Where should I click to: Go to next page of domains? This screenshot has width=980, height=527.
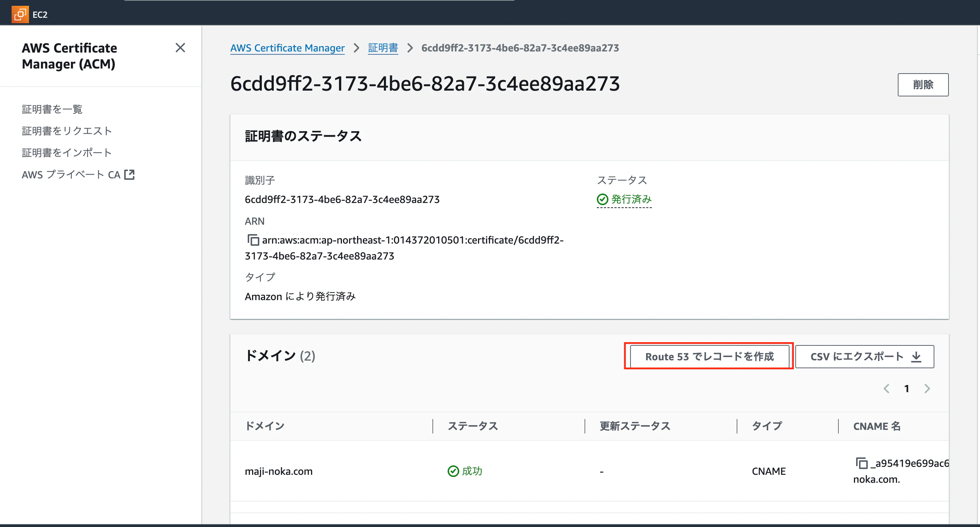[x=927, y=389]
